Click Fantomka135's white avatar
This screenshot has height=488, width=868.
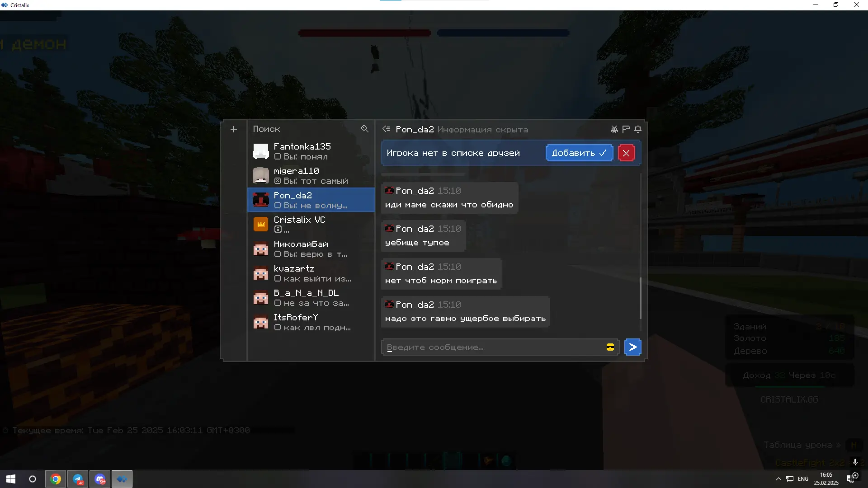click(x=261, y=151)
